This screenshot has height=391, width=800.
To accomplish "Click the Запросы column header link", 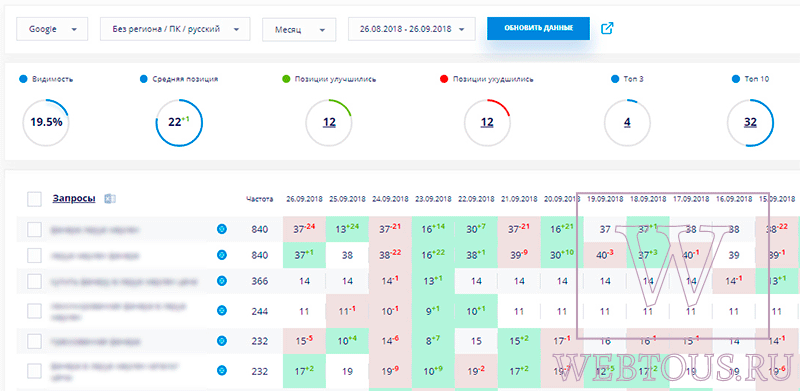I will point(73,199).
